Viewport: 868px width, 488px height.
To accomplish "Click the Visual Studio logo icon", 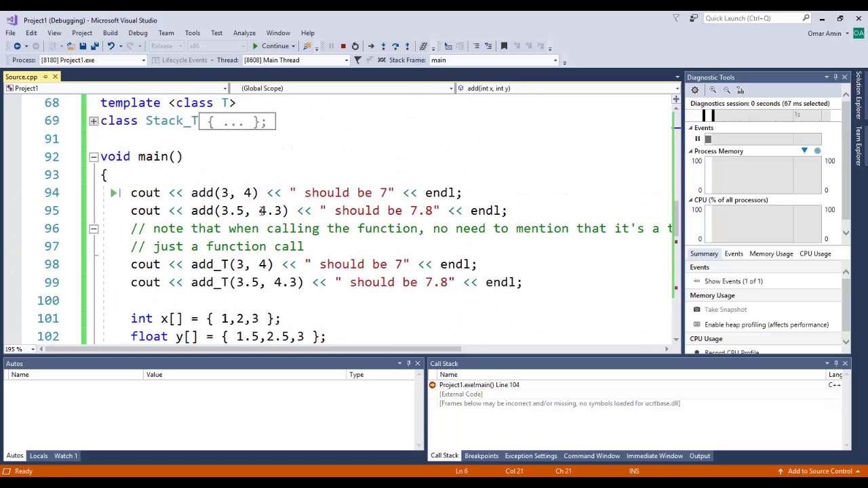I will [11, 20].
